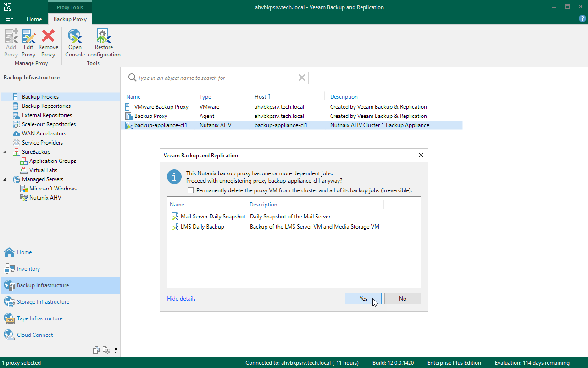Switch to Backup Infrastructure view
The image size is (588, 368).
[x=60, y=285]
